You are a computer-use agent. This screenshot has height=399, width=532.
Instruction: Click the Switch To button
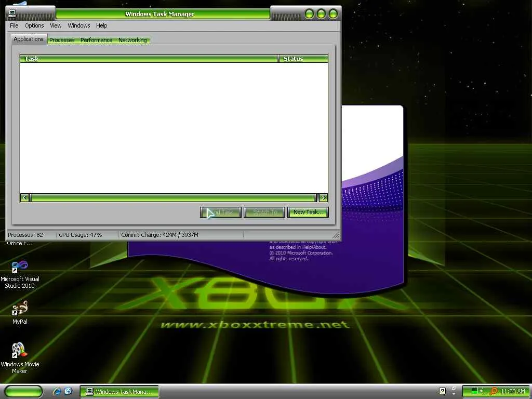coord(264,212)
